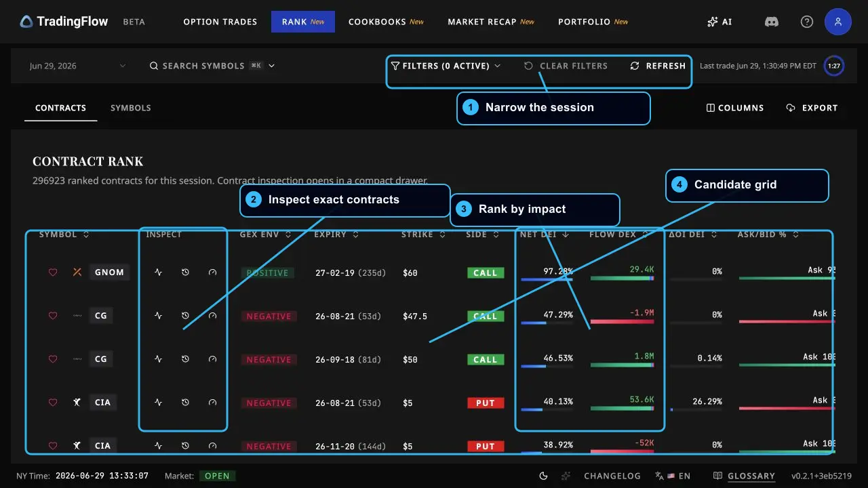
Task: Open the Cookbooks section
Action: click(x=386, y=22)
